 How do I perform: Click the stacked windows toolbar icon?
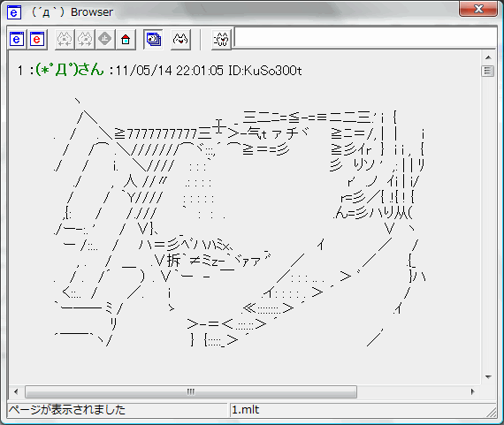tap(154, 40)
